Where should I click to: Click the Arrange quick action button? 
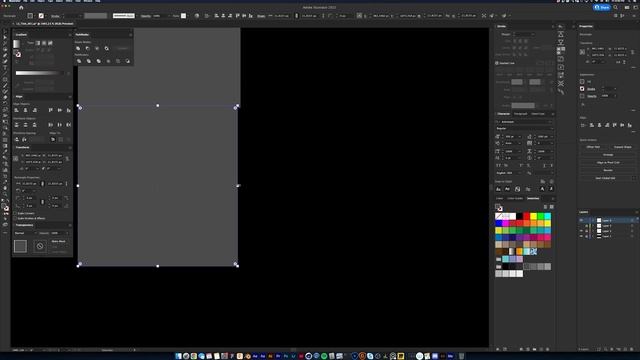(608, 155)
